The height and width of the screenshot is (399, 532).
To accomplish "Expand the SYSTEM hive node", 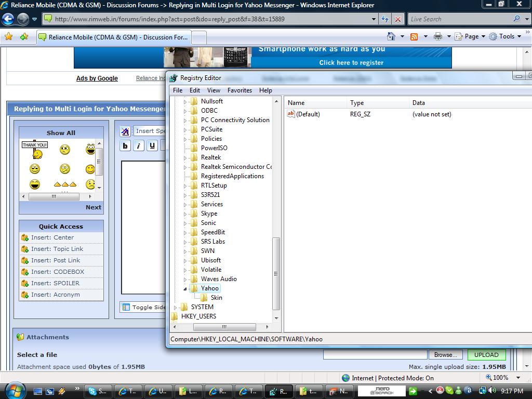I will pyautogui.click(x=175, y=308).
